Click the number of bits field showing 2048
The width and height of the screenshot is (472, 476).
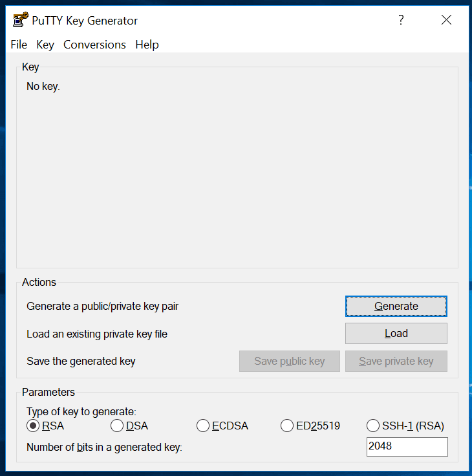point(407,446)
